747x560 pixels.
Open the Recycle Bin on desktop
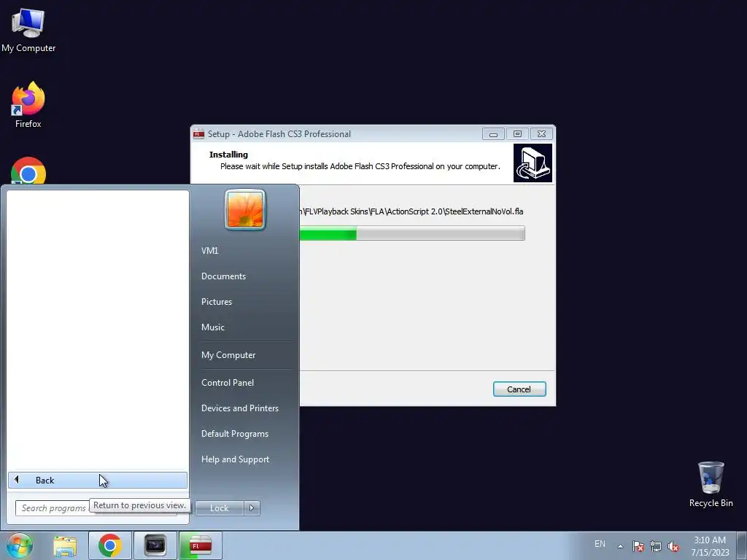click(711, 484)
